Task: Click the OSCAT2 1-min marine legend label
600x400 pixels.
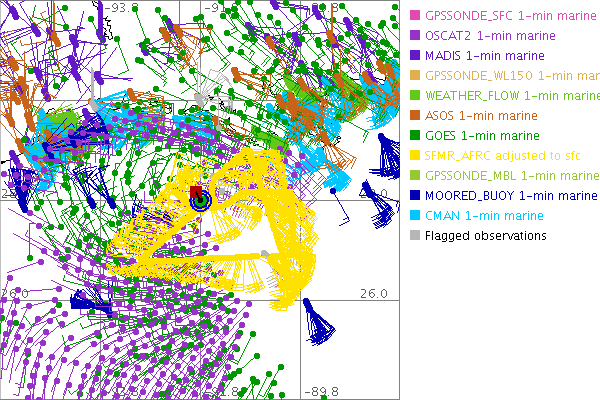Action: (x=485, y=36)
